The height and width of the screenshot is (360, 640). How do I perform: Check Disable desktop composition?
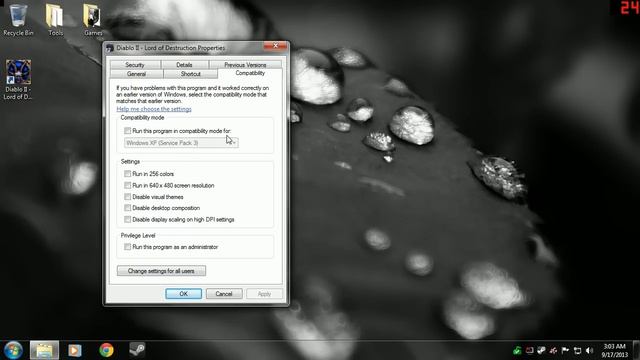tap(128, 208)
